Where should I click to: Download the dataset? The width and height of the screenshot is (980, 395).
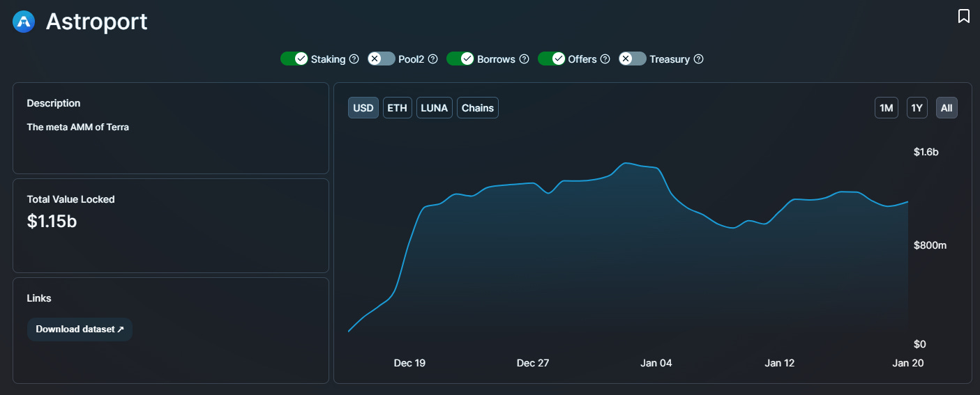(80, 330)
